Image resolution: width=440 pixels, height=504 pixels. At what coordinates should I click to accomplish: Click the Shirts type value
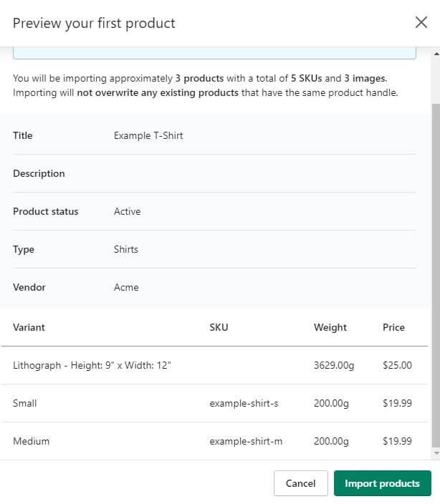126,249
